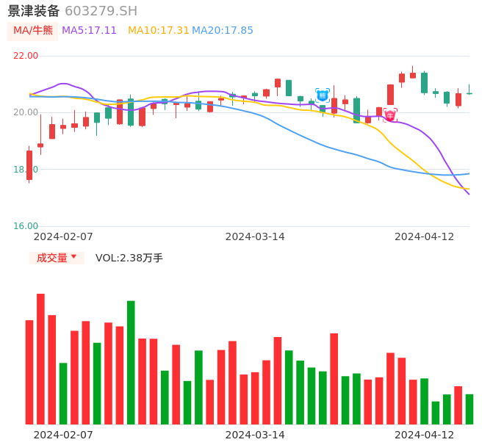Click the 16.00 price axis label
This screenshot has height=445, width=504.
coord(26,226)
